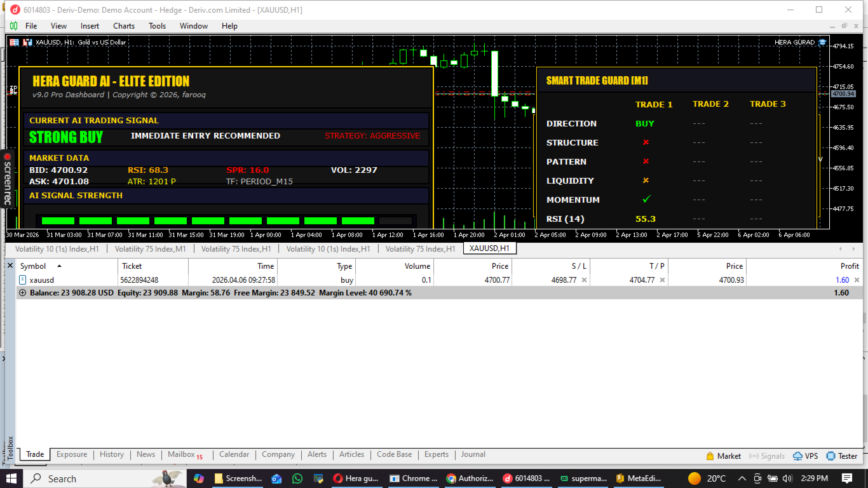Open the Articles tab
The image size is (868, 488).
click(x=351, y=454)
